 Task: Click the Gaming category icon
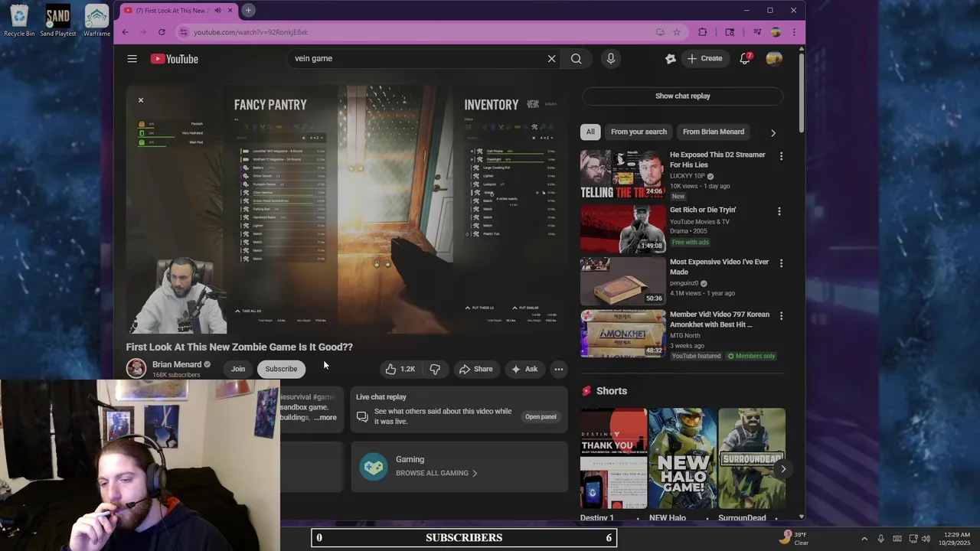point(374,466)
